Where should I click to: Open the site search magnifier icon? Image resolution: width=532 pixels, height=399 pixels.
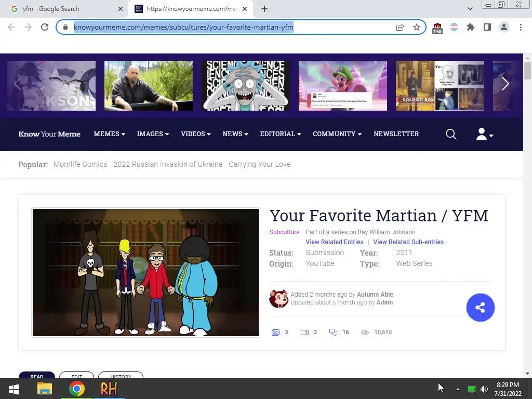451,135
